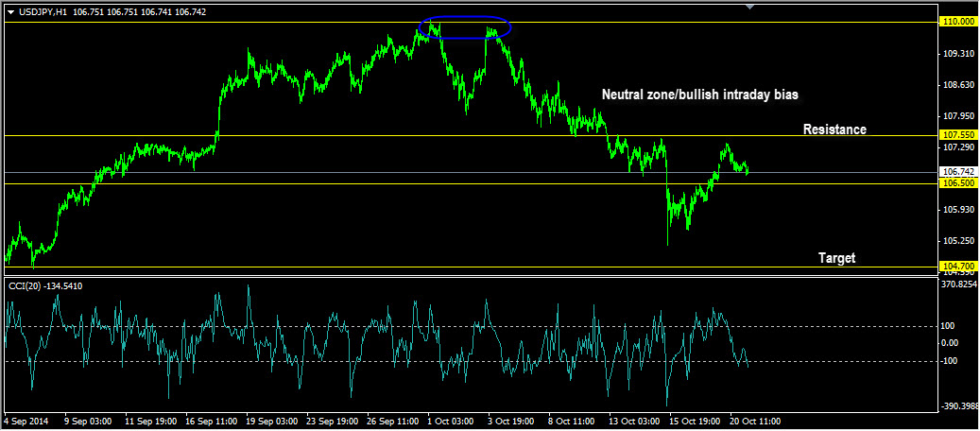Click the gray chart shift triangle marker at top

[x=750, y=7]
